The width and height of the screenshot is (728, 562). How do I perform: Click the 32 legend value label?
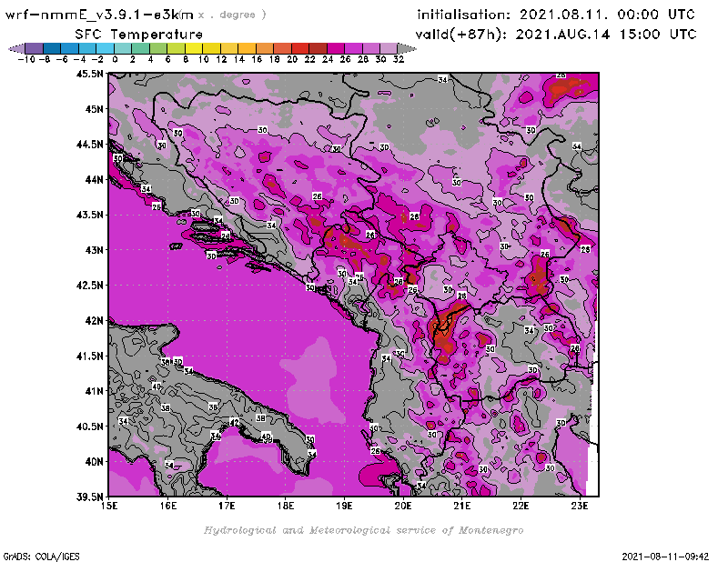tap(399, 59)
